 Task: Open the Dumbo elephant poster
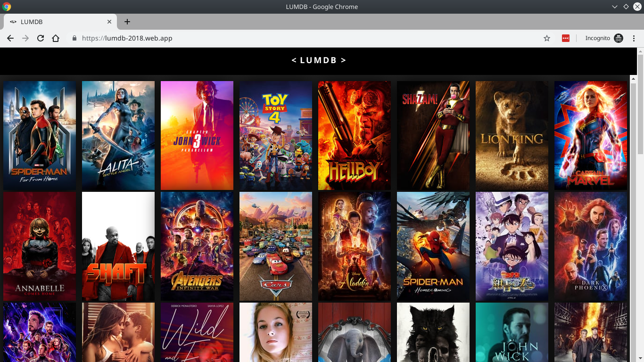point(355,332)
